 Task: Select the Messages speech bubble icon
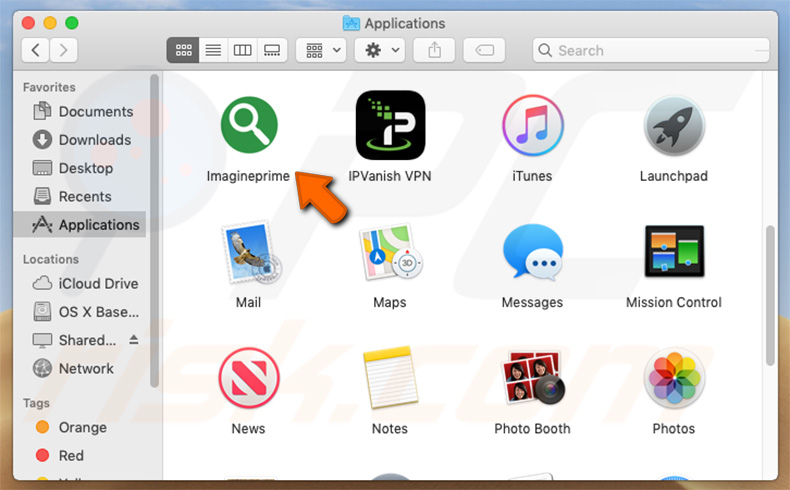[533, 252]
